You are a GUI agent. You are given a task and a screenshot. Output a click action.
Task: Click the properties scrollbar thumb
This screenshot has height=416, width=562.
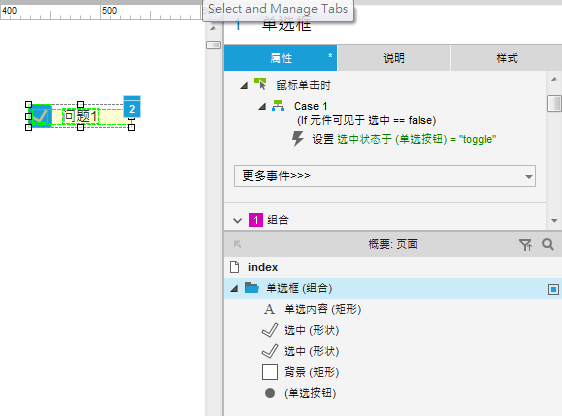tap(554, 103)
